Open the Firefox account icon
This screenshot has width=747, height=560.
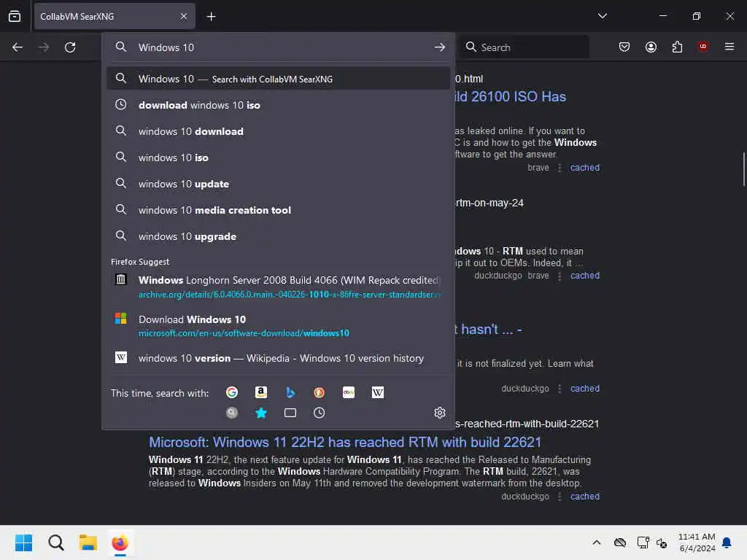click(x=651, y=47)
